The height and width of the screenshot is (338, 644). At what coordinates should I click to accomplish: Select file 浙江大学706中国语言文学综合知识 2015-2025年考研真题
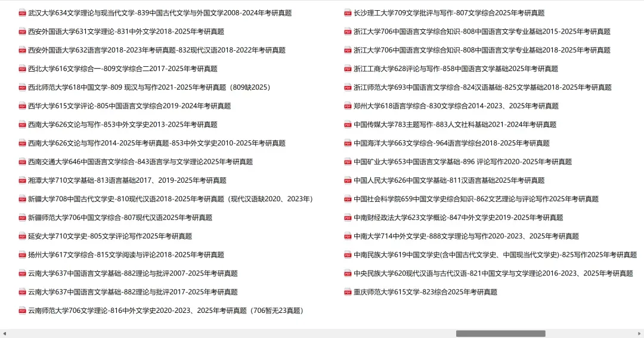(482, 32)
